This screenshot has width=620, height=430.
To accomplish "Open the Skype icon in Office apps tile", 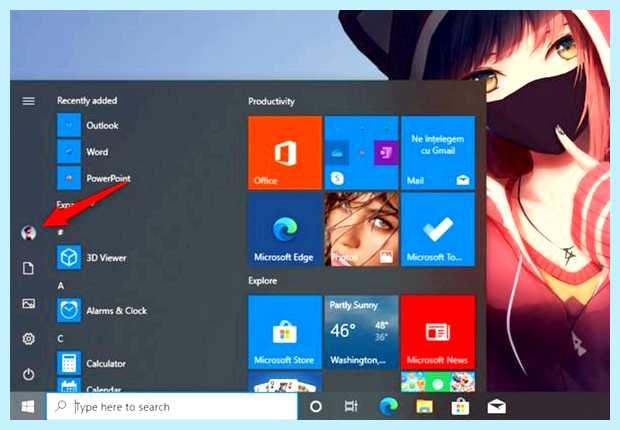I will pyautogui.click(x=337, y=178).
